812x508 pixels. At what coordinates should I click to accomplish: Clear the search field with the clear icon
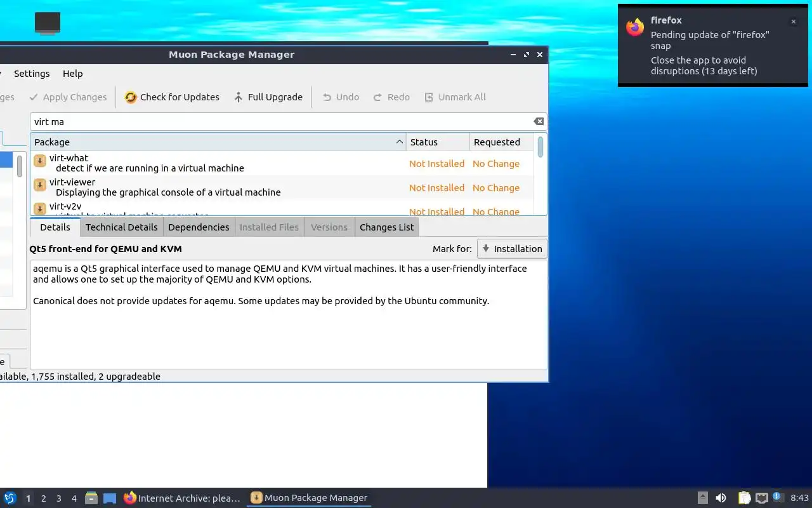point(538,121)
